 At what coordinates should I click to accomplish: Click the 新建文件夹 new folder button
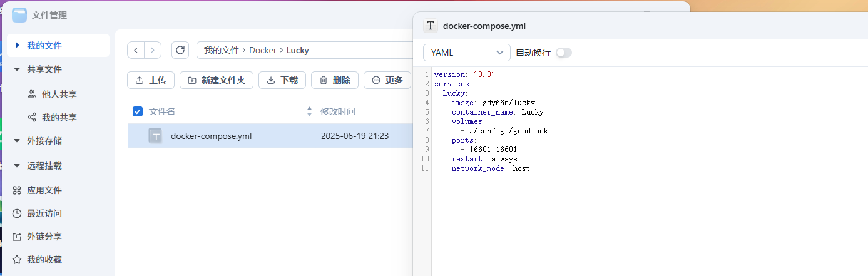(x=217, y=80)
